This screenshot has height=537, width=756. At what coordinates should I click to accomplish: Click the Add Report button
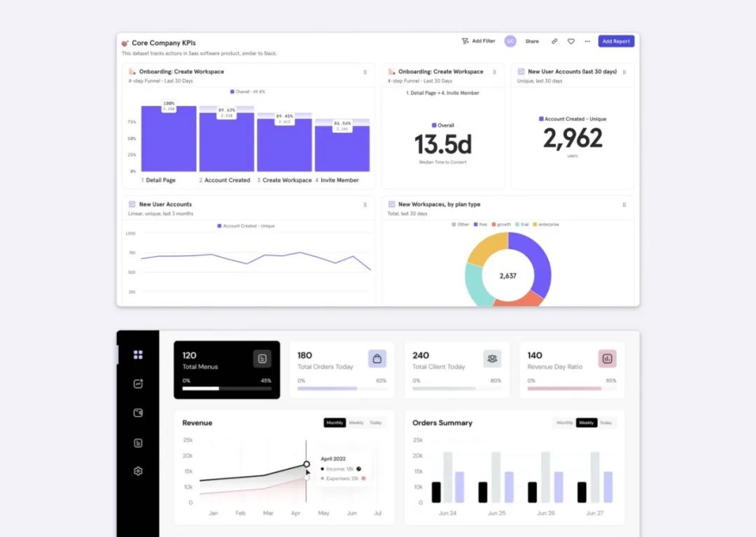616,41
